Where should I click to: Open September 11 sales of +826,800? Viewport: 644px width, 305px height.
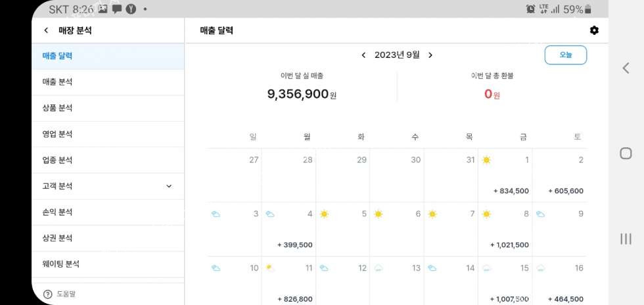coord(288,283)
